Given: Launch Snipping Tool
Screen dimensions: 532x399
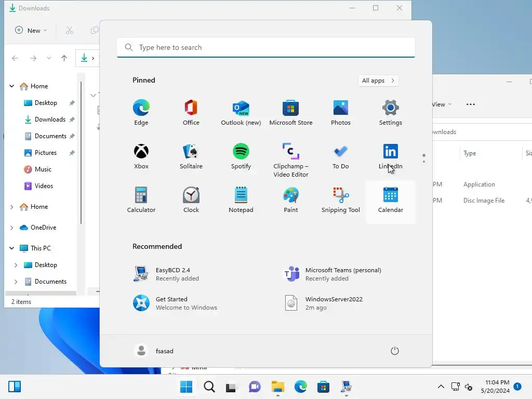Looking at the screenshot, I should coord(341,200).
